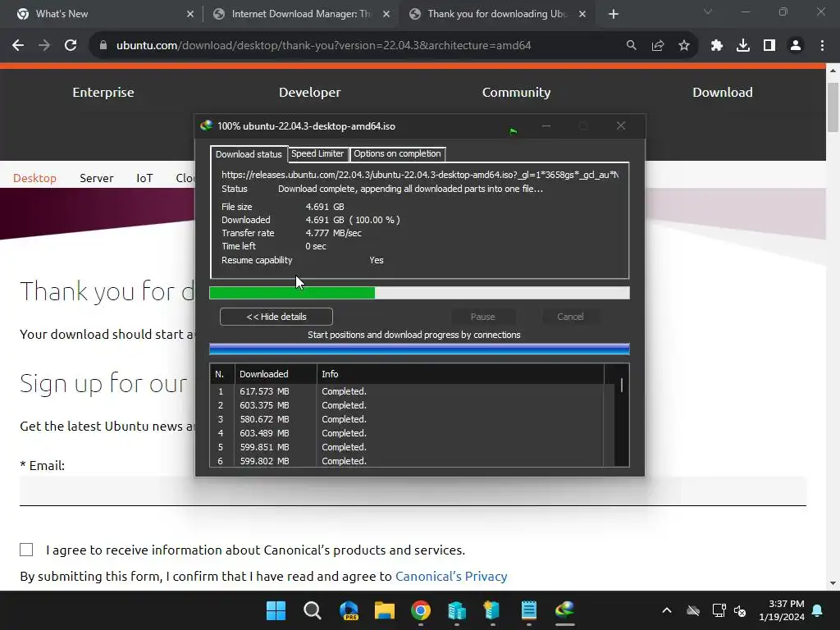Open Notepad icon on taskbar
This screenshot has width=840, height=630.
tap(529, 610)
